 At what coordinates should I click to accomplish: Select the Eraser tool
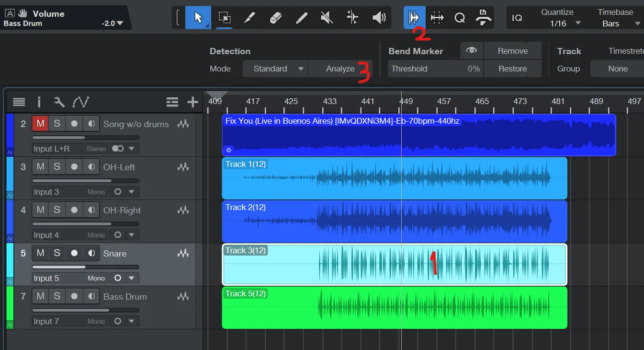[276, 18]
